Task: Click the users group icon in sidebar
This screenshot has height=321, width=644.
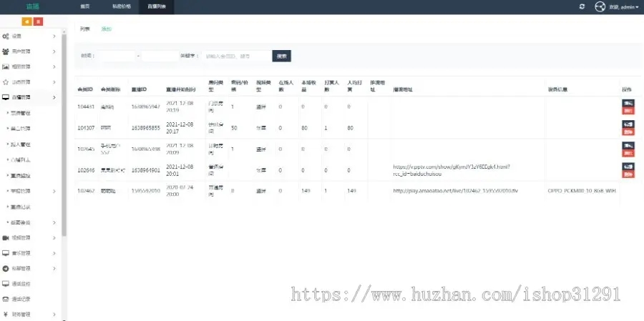Action: [6, 51]
